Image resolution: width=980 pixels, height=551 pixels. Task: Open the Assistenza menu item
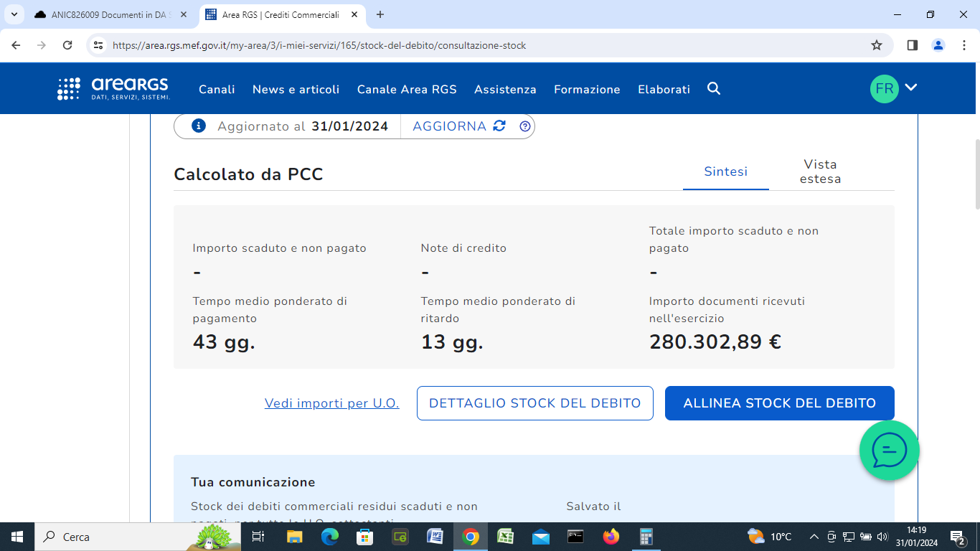[x=505, y=90]
